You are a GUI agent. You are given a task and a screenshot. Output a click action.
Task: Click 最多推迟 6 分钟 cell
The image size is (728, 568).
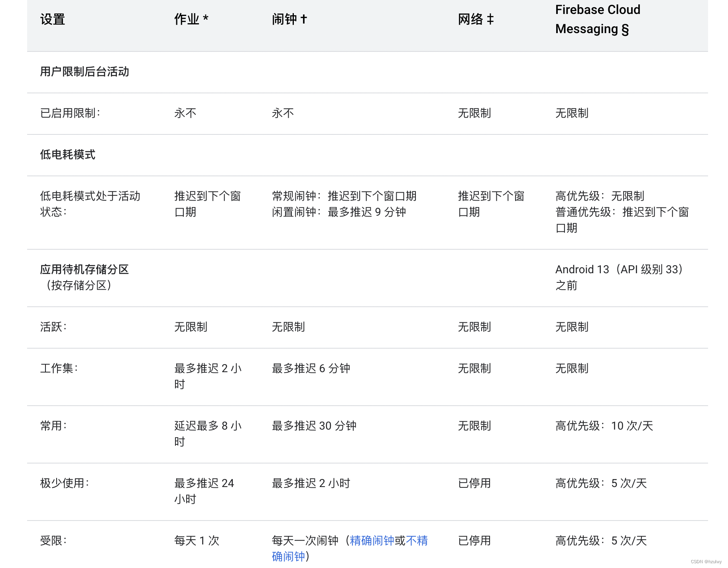311,369
